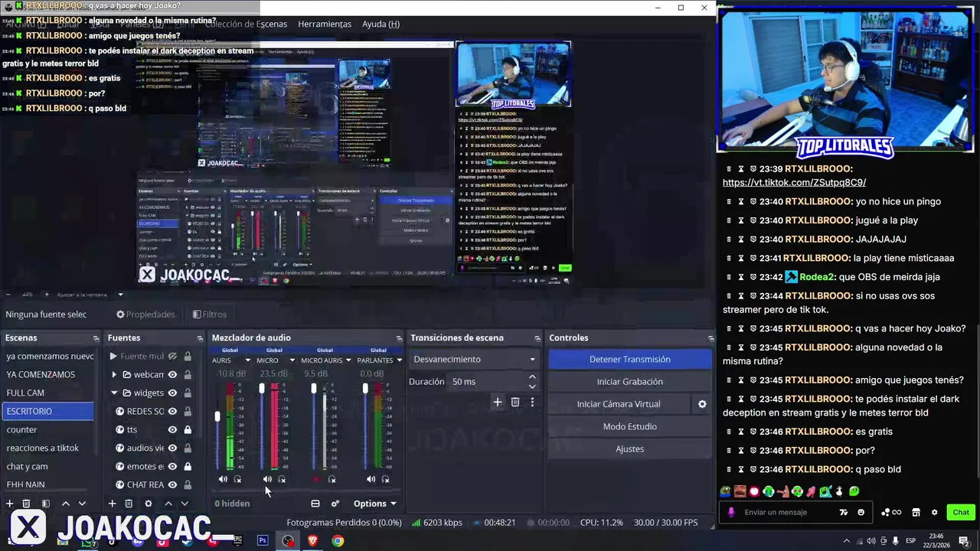The height and width of the screenshot is (551, 980).
Task: Open the Herramientas menu
Action: pos(325,24)
